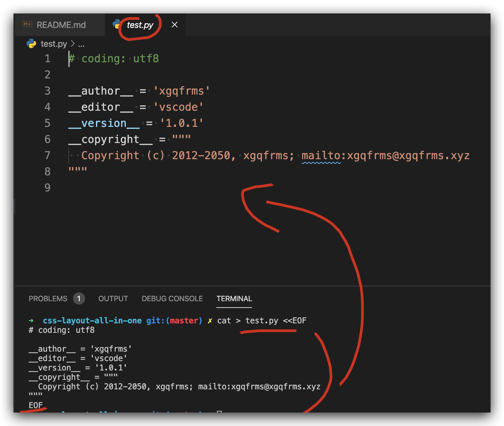This screenshot has width=504, height=426.
Task: Click the css-layout-all-in-one terminal prompt folder
Action: point(92,321)
